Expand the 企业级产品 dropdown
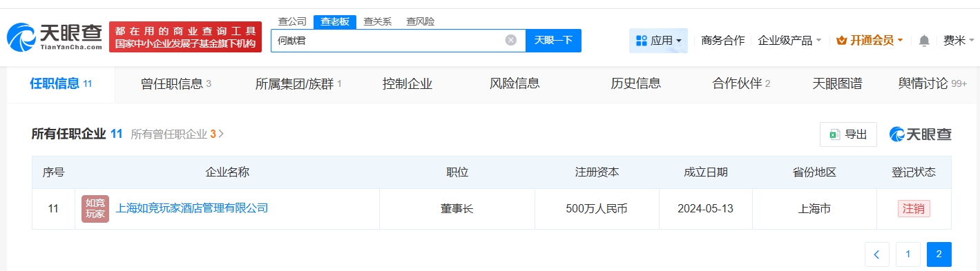 [789, 41]
